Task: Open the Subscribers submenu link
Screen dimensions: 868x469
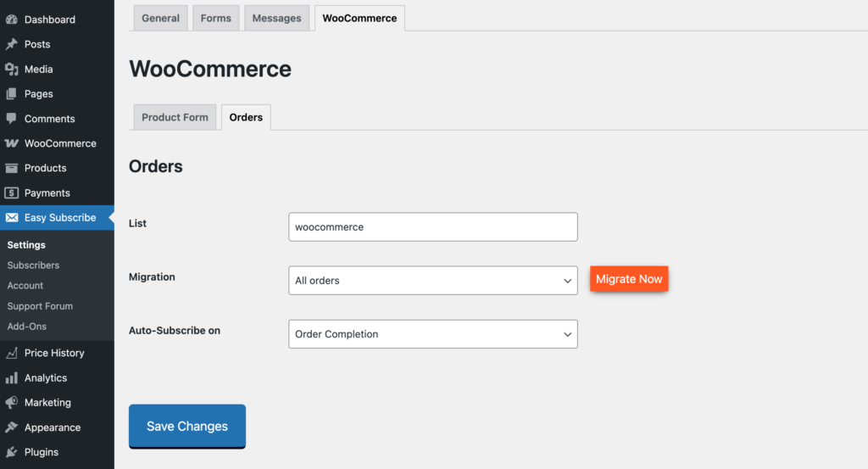Action: coord(33,265)
